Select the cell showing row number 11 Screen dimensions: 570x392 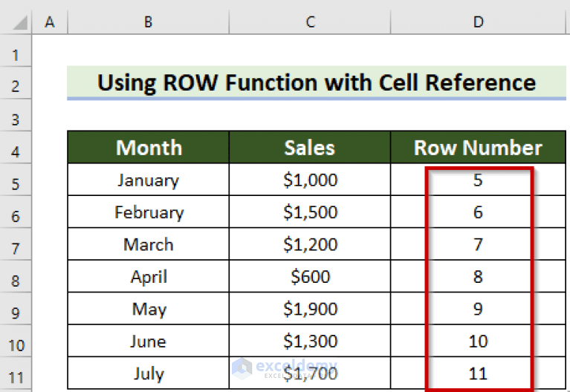(x=479, y=373)
